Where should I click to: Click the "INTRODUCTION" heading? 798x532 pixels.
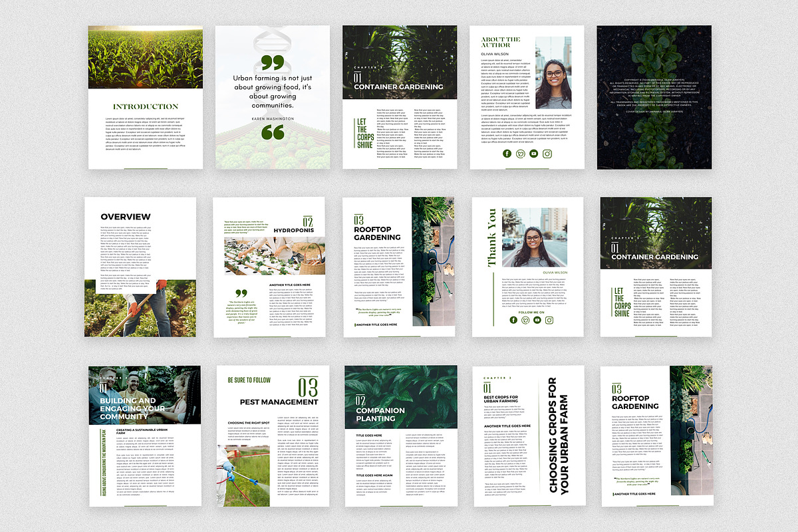(x=146, y=106)
